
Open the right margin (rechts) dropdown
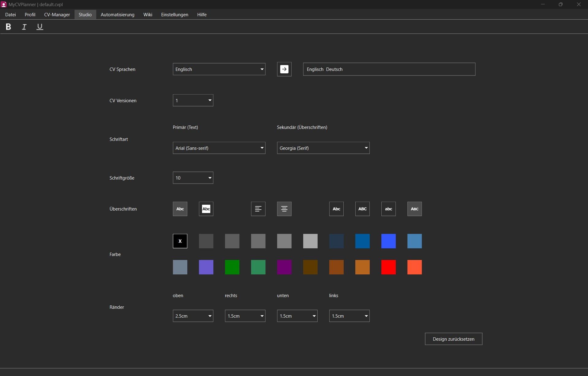[245, 316]
